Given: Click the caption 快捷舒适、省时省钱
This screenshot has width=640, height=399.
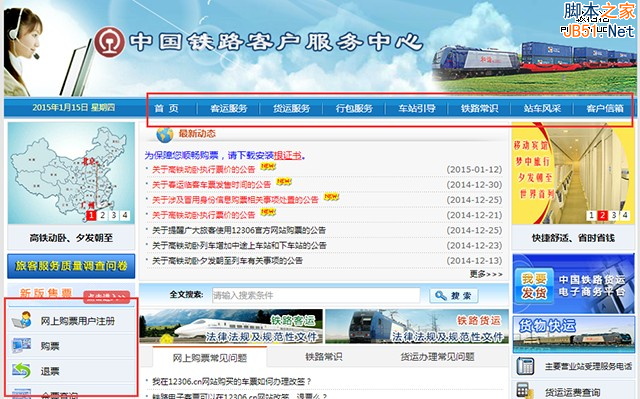Looking at the screenshot, I should 573,238.
